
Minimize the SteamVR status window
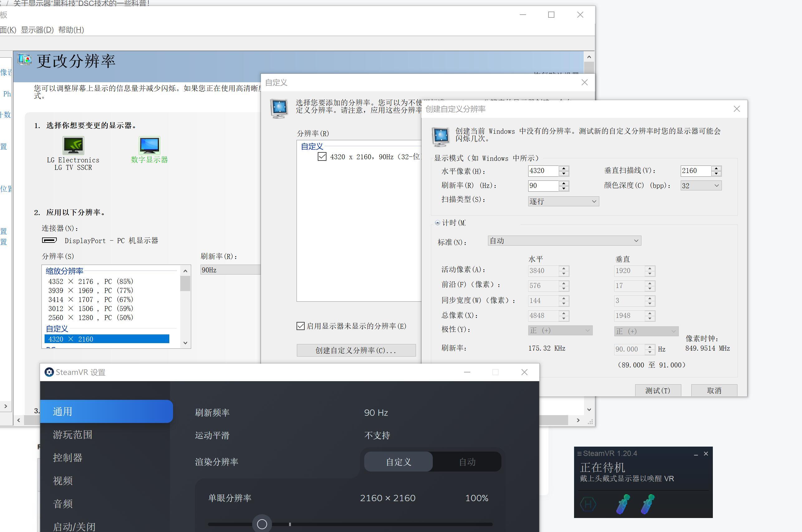pyautogui.click(x=696, y=454)
